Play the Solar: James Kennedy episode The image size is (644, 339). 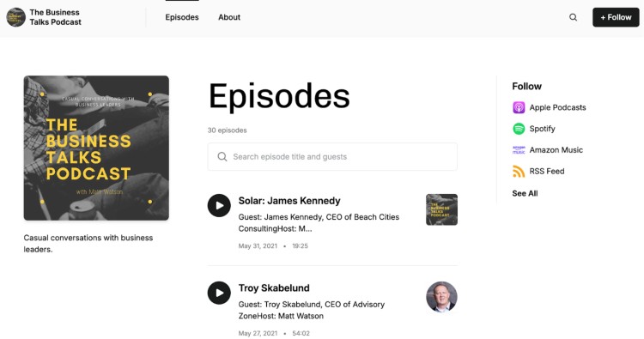pyautogui.click(x=219, y=206)
